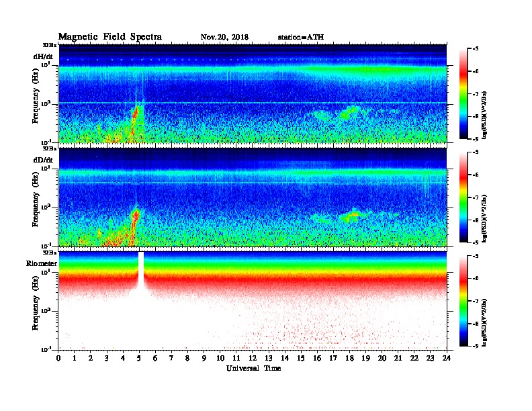The width and height of the screenshot is (532, 411).
Task: Click hour "24" on the time axis
Action: point(447,359)
